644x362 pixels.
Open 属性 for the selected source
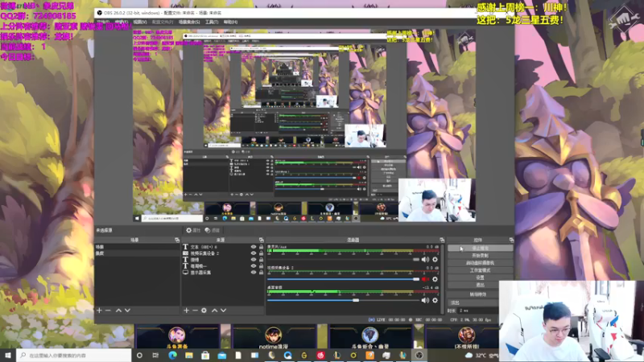point(193,230)
